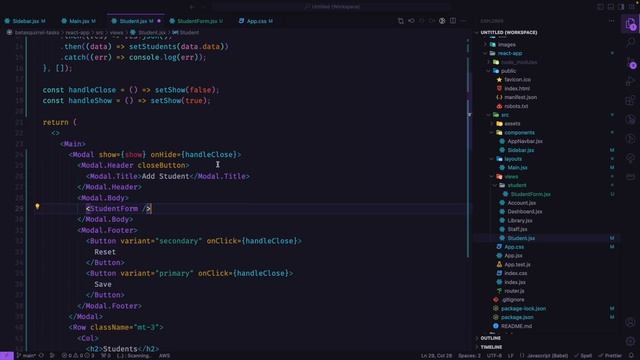Open robots.txt in explorer
The width and height of the screenshot is (640, 360).
516,106
